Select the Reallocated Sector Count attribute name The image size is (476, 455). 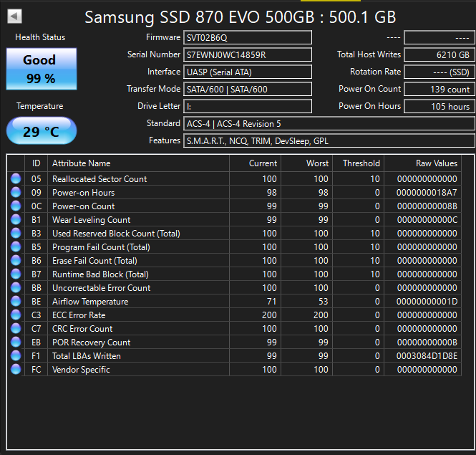[99, 178]
